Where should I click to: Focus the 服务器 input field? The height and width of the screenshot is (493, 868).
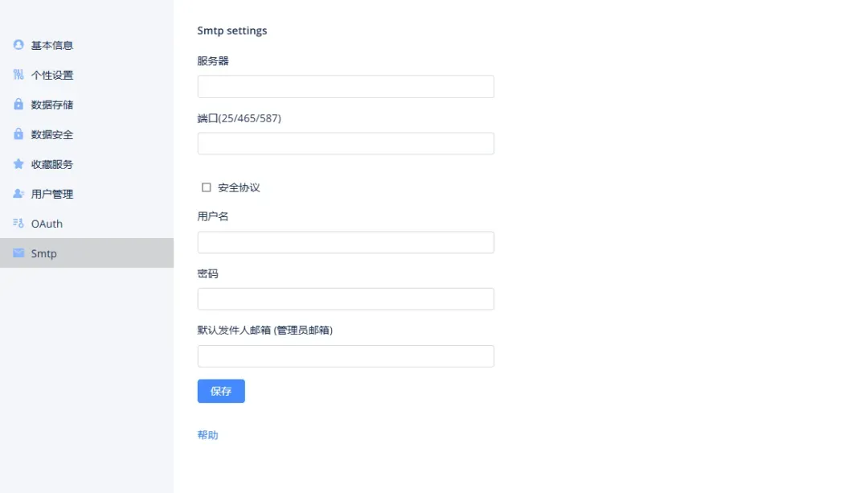tap(346, 86)
